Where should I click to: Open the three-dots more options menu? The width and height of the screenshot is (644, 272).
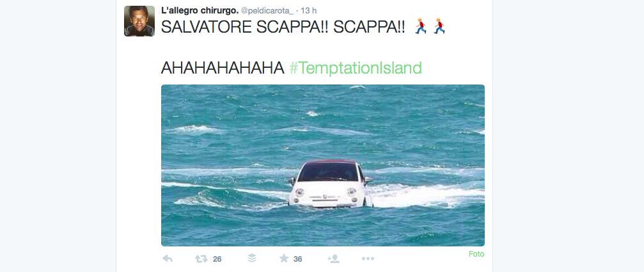pyautogui.click(x=368, y=259)
